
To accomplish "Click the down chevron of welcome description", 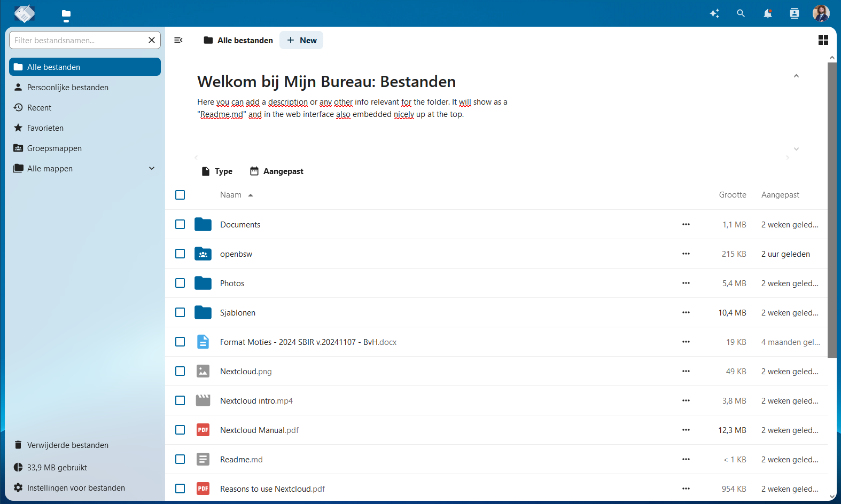I will point(796,149).
